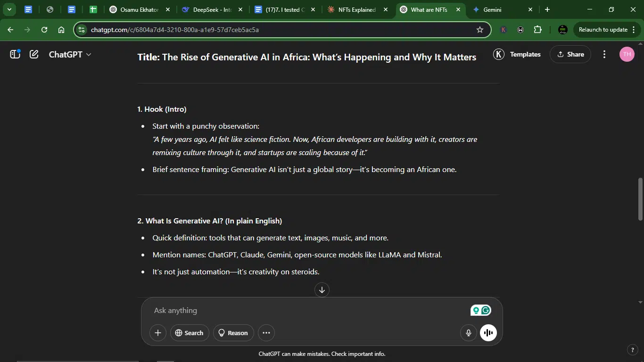Jump to bottom with down-arrow button
This screenshot has width=644, height=362.
322,290
